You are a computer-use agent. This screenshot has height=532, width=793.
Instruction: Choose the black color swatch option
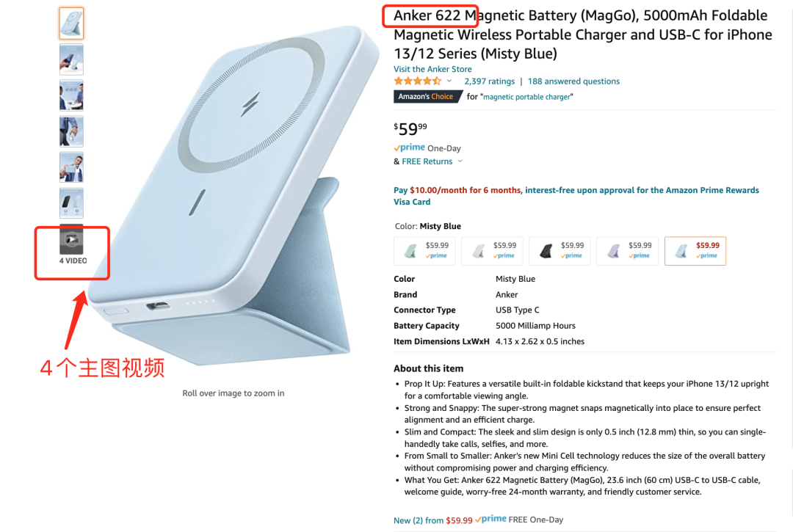click(560, 251)
